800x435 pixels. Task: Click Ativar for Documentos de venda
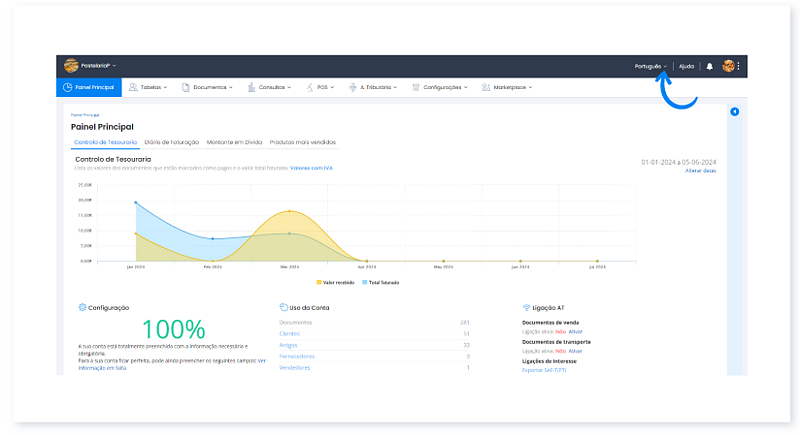576,331
